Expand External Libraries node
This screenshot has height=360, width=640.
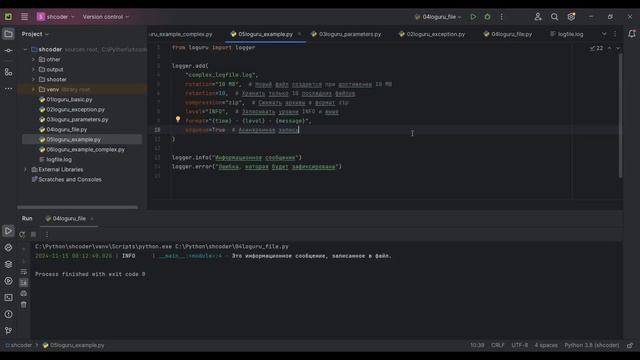pyautogui.click(x=25, y=169)
